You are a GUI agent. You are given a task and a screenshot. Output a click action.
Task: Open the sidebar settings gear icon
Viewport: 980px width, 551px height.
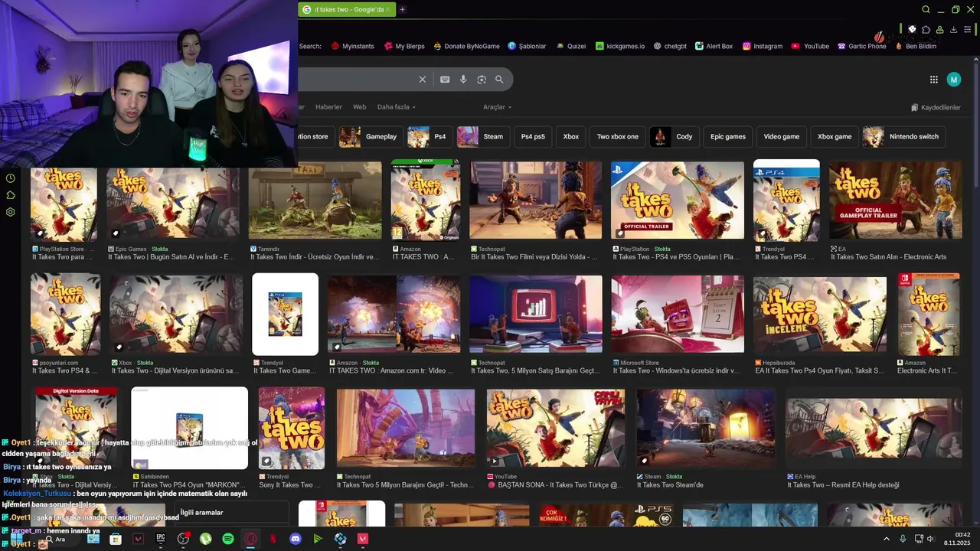click(11, 212)
